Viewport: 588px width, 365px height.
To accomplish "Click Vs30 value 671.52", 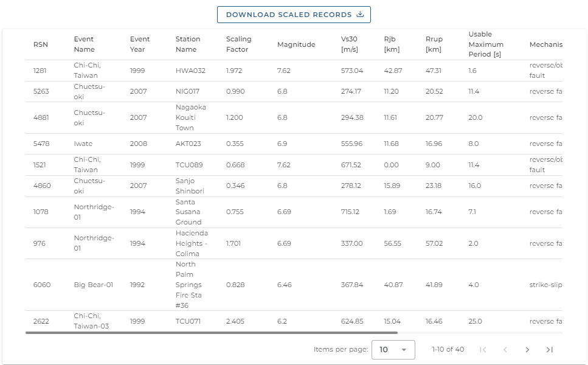I will pos(351,165).
